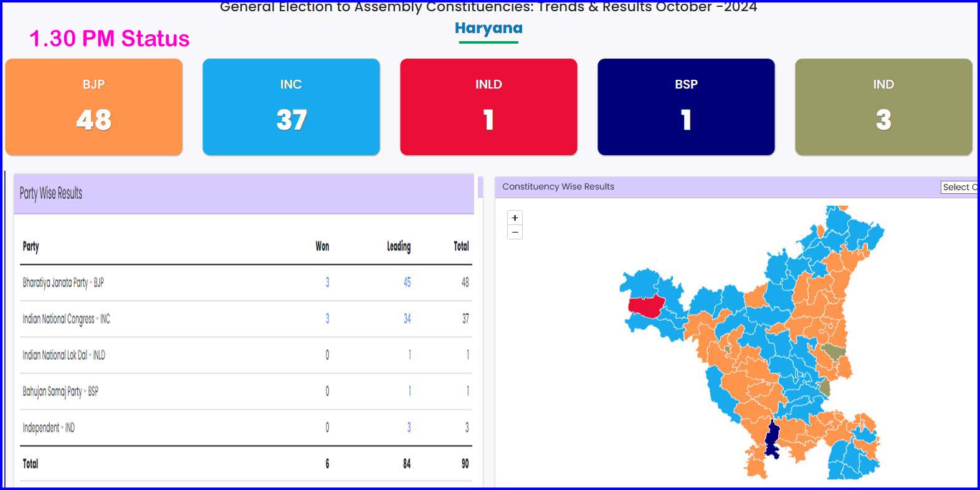Click the Constituency Wise Results panel header

pos(558,186)
